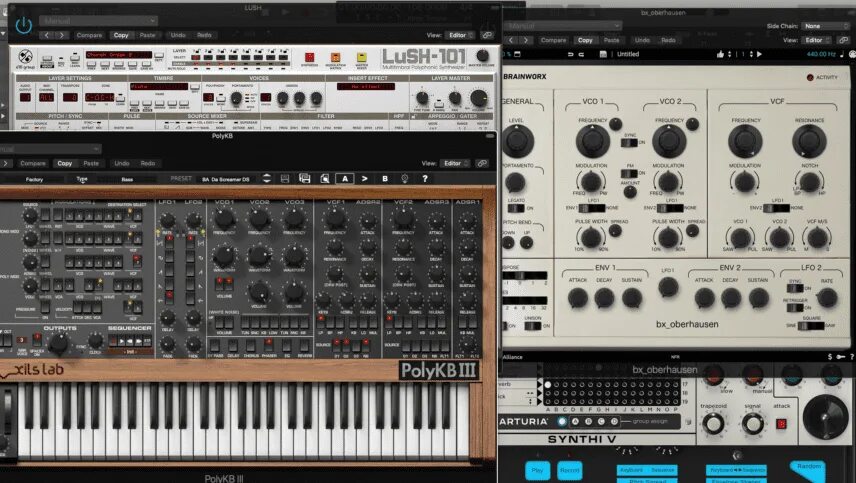Toggle the UNISON ON switch
The height and width of the screenshot is (483, 856).
(x=532, y=326)
